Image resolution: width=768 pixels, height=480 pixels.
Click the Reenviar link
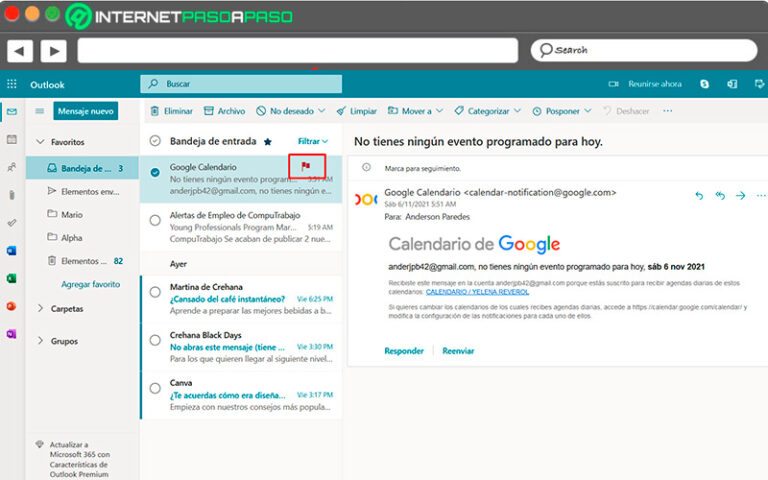click(x=458, y=351)
